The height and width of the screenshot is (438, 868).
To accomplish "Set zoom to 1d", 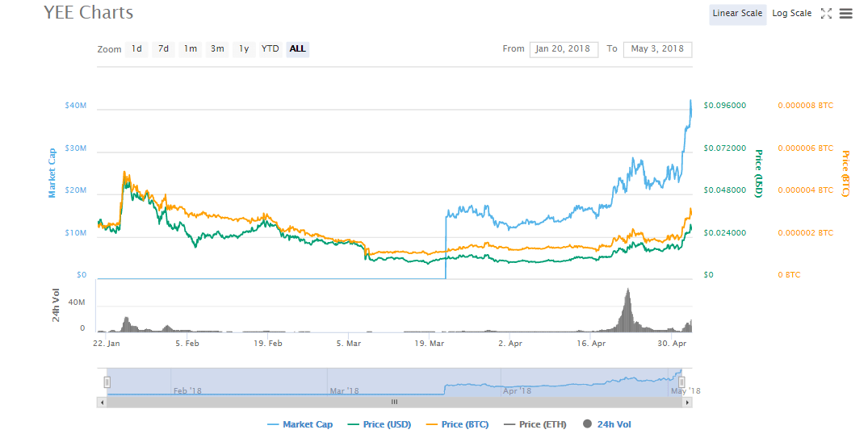I will pyautogui.click(x=137, y=49).
